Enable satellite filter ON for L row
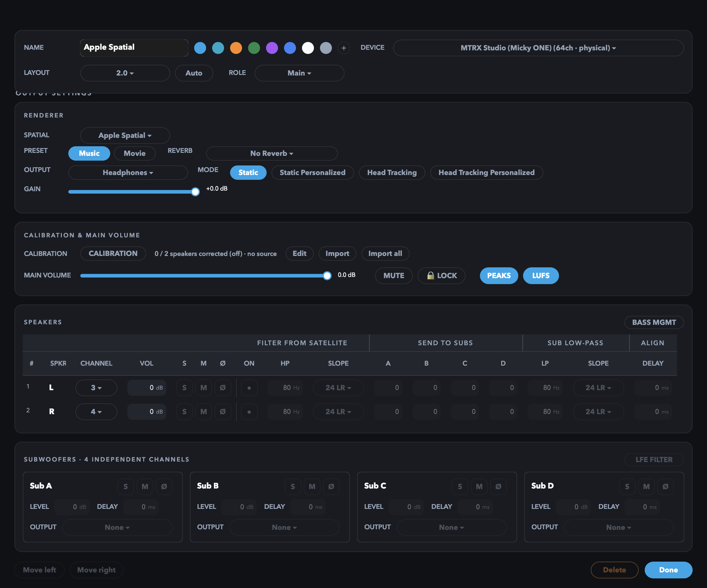The image size is (707, 588). click(x=249, y=388)
